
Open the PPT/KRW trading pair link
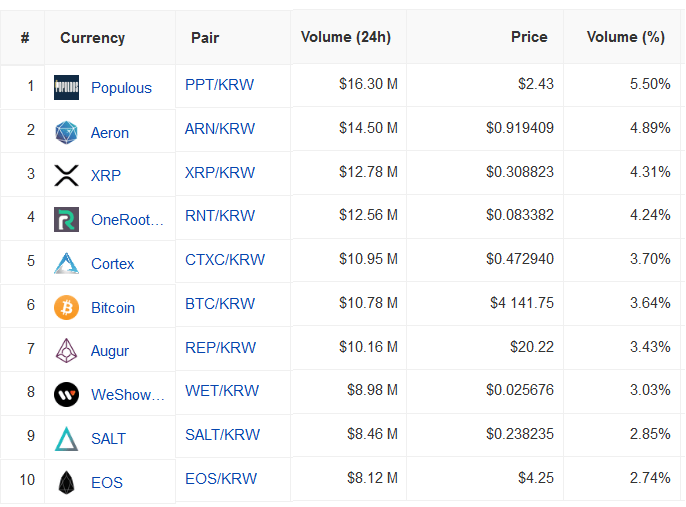tap(219, 84)
